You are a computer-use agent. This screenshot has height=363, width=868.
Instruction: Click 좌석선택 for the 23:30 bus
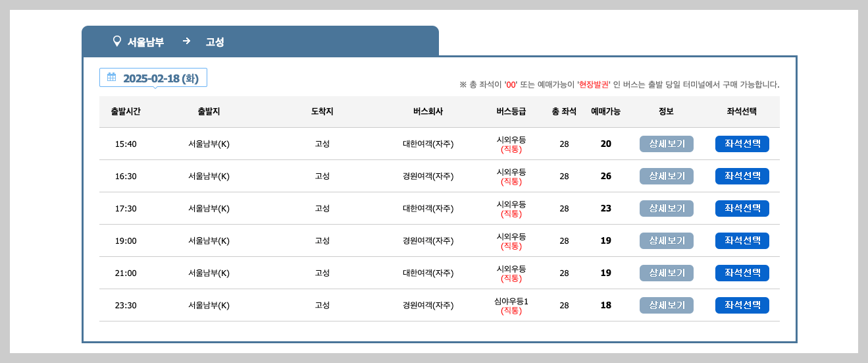[x=742, y=305]
